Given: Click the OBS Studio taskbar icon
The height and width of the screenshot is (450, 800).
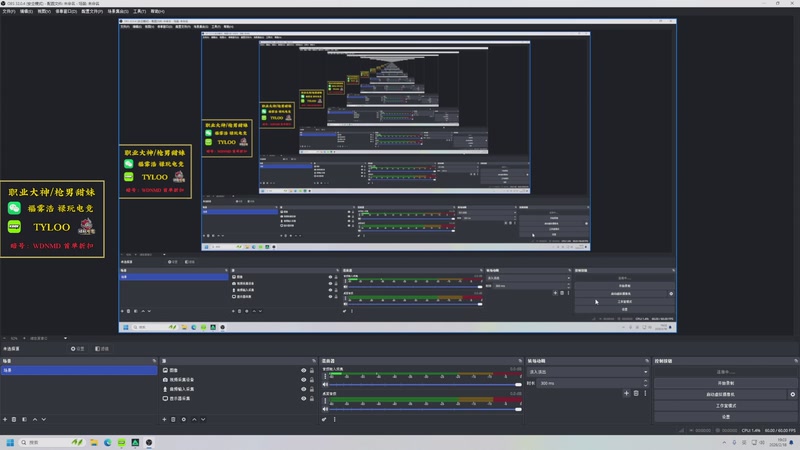Looking at the screenshot, I should click(x=149, y=442).
